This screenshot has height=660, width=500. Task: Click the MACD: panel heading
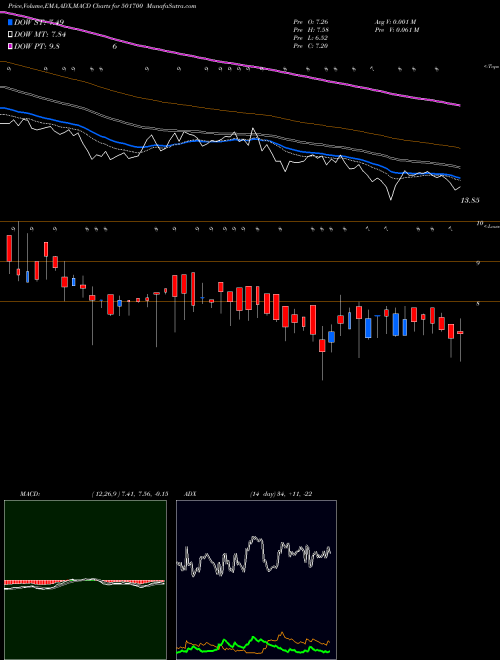pyautogui.click(x=30, y=494)
